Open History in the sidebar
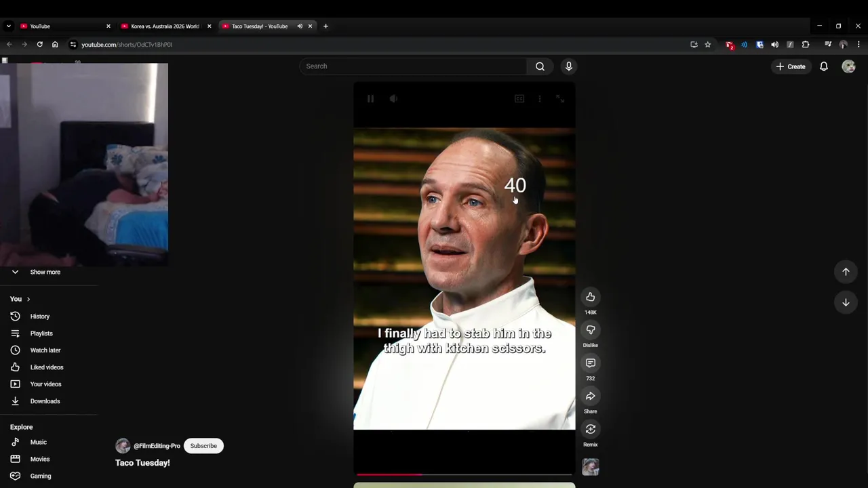 [x=40, y=317]
